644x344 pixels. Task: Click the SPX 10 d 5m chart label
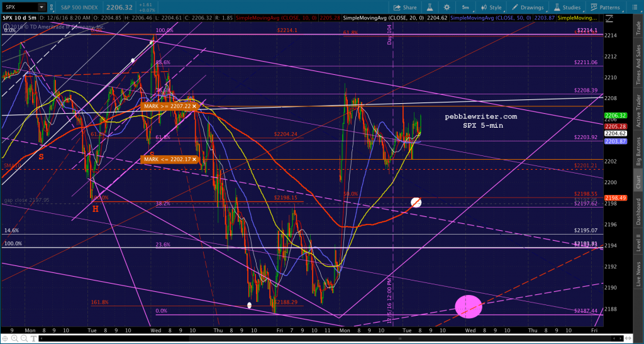pos(21,18)
